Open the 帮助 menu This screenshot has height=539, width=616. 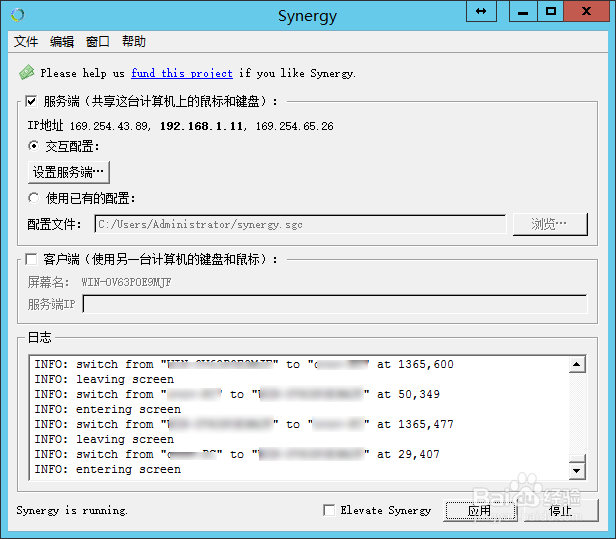134,41
